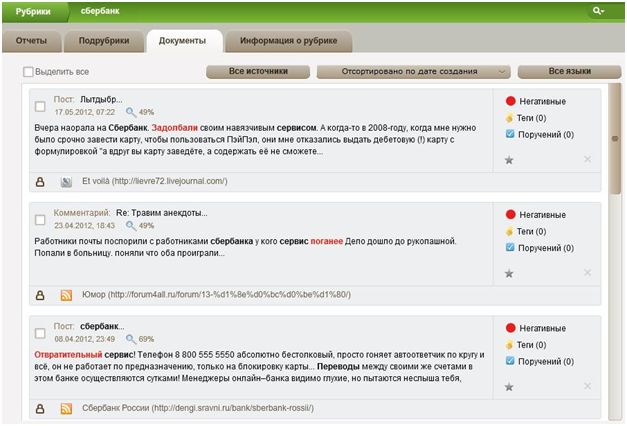The image size is (627, 426).
Task: Click magnifier icon next to 69% in сбербанк post
Action: (x=131, y=339)
